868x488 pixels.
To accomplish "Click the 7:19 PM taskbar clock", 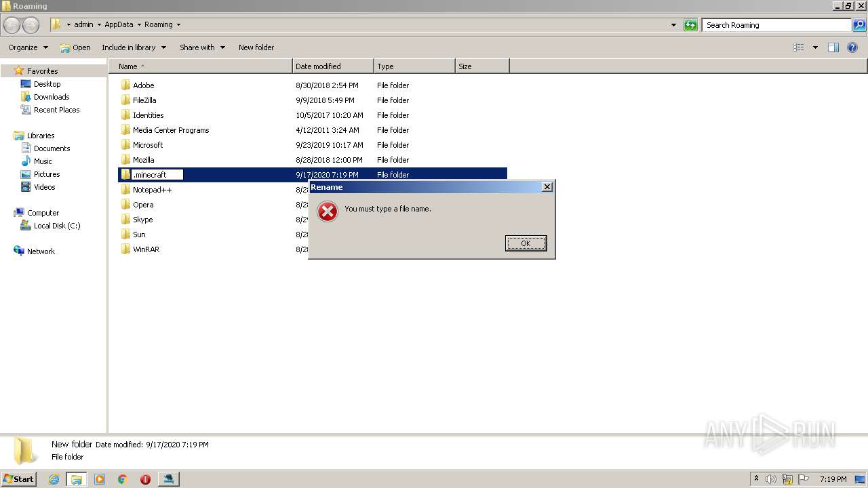I will pos(833,479).
